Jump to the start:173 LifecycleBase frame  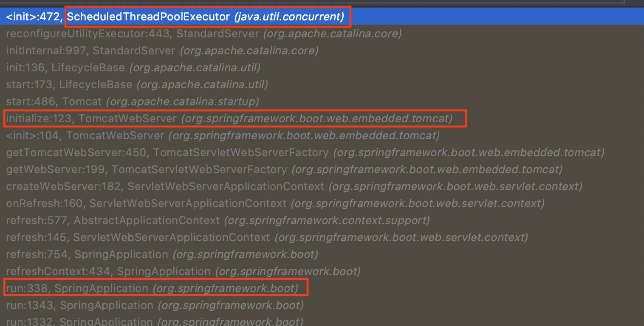pos(322,84)
